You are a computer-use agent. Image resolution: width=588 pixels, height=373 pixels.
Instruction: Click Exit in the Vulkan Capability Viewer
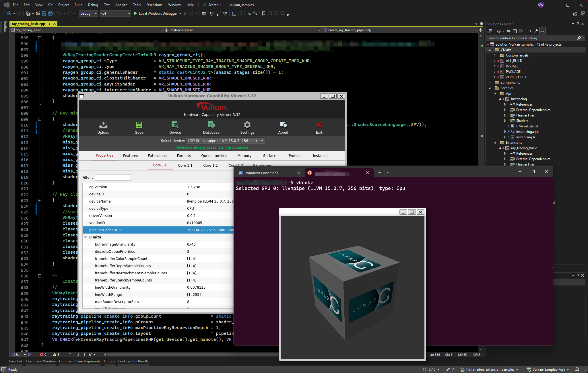click(x=319, y=127)
